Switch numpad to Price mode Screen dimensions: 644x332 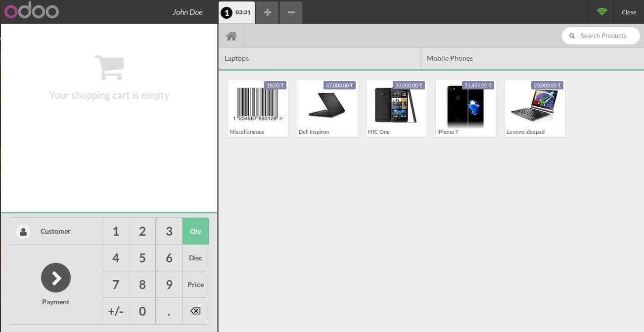195,285
